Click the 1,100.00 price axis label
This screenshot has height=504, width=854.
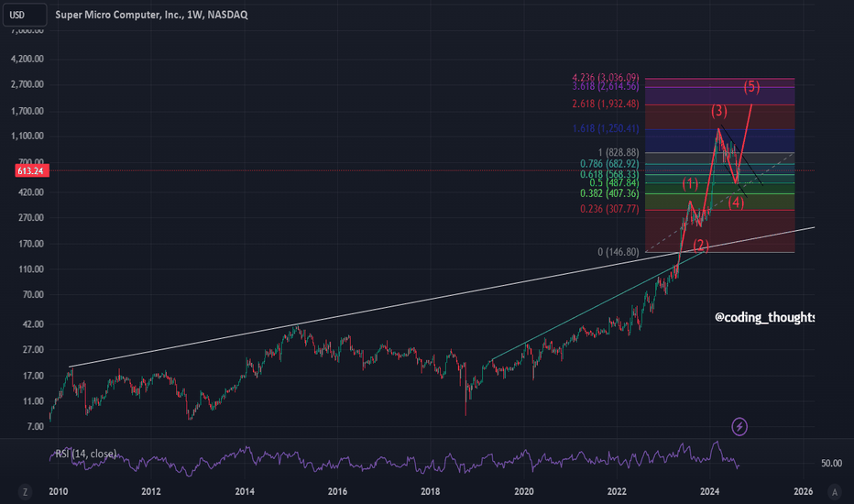tap(27, 137)
